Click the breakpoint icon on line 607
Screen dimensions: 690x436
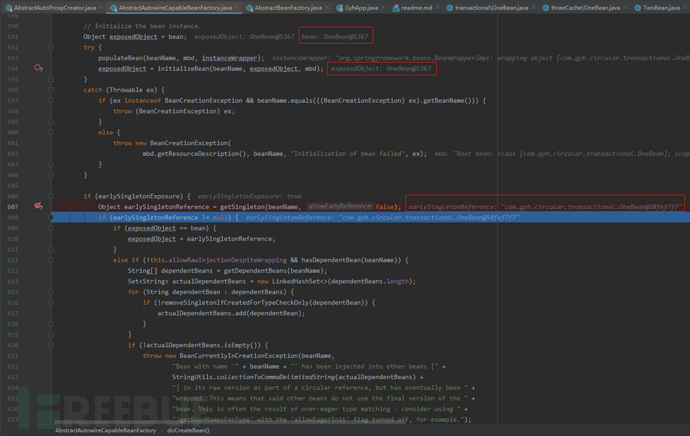pyautogui.click(x=39, y=206)
